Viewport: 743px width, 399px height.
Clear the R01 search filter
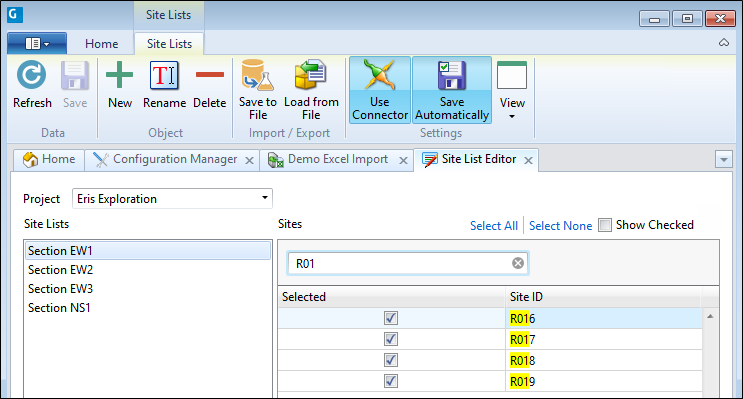pyautogui.click(x=518, y=263)
